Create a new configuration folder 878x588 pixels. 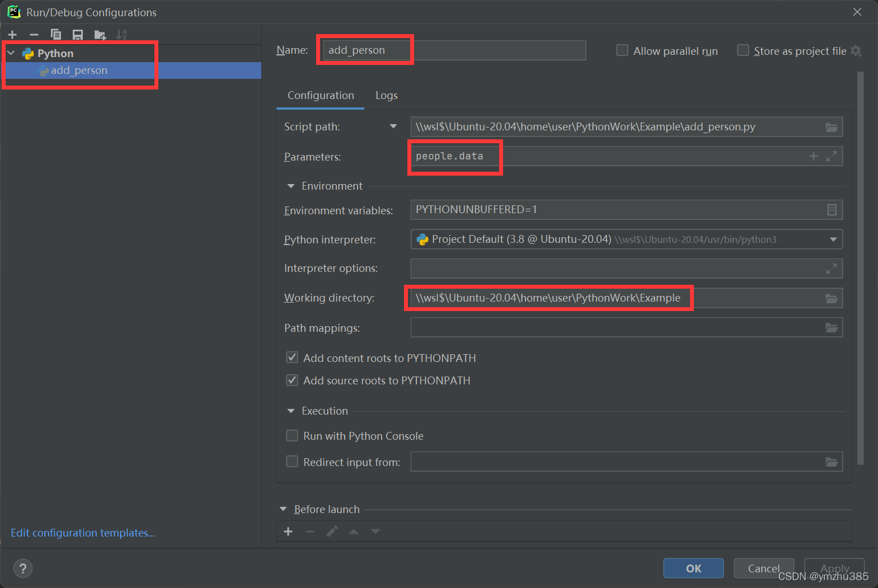tap(100, 35)
